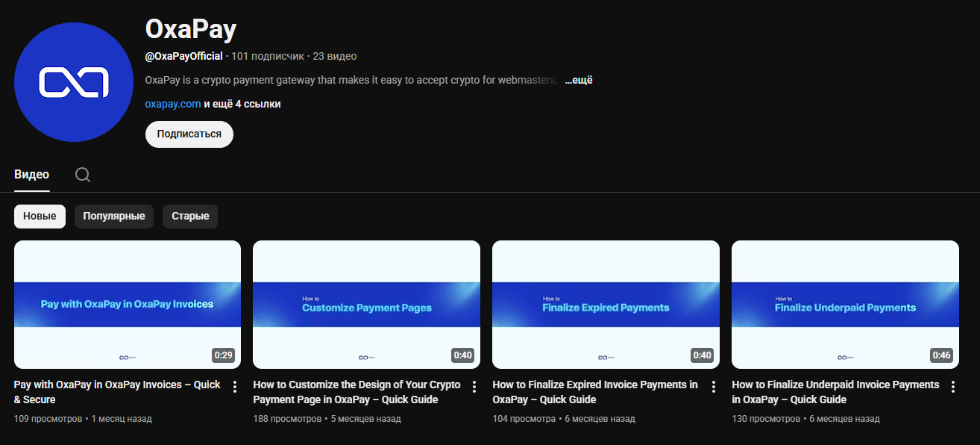This screenshot has width=980, height=445.
Task: Click the channel description starting OxaPay is a crypto payment gateway
Action: [x=351, y=80]
